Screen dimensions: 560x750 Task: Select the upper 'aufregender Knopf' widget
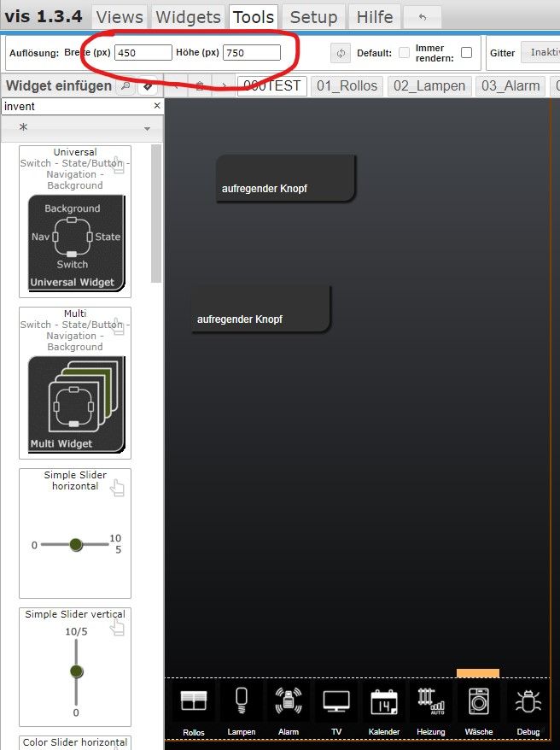286,178
